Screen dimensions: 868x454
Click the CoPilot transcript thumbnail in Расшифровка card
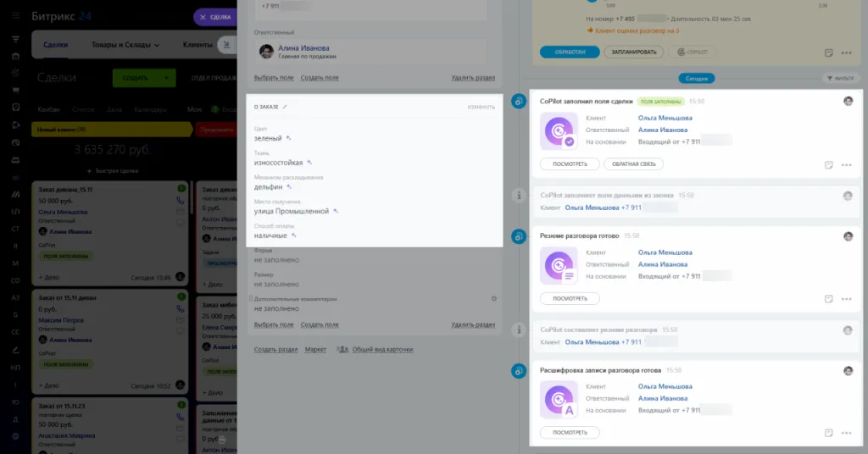click(x=559, y=399)
